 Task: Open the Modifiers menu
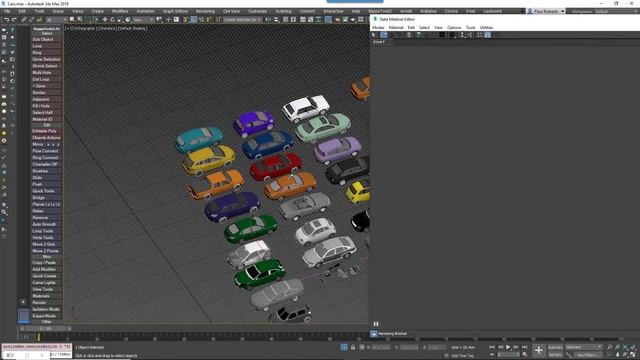pos(120,11)
